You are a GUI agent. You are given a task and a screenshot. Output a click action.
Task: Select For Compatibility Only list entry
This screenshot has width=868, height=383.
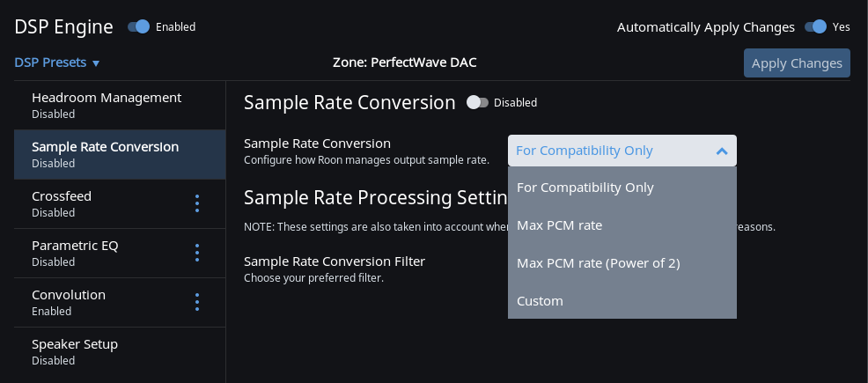point(585,188)
